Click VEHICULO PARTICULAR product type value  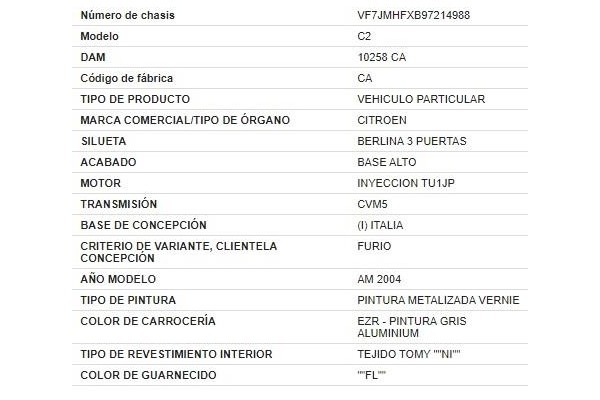pyautogui.click(x=421, y=99)
